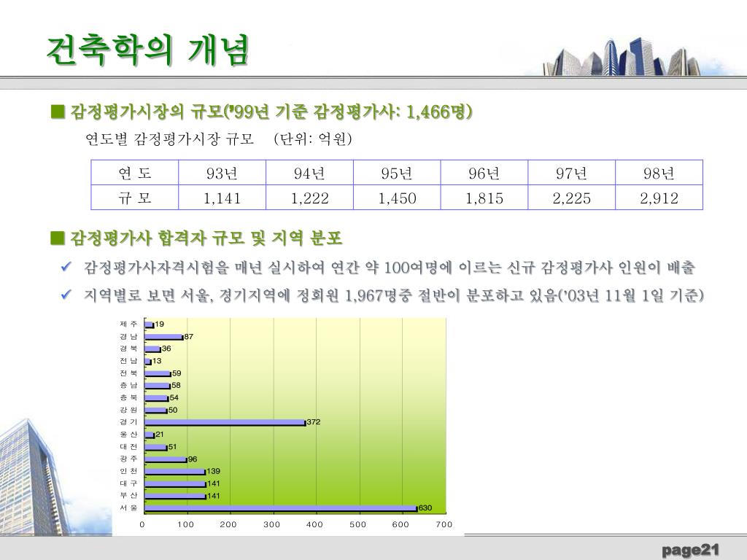Click the chart axis label 서울
The width and height of the screenshot is (747, 560).
(128, 508)
